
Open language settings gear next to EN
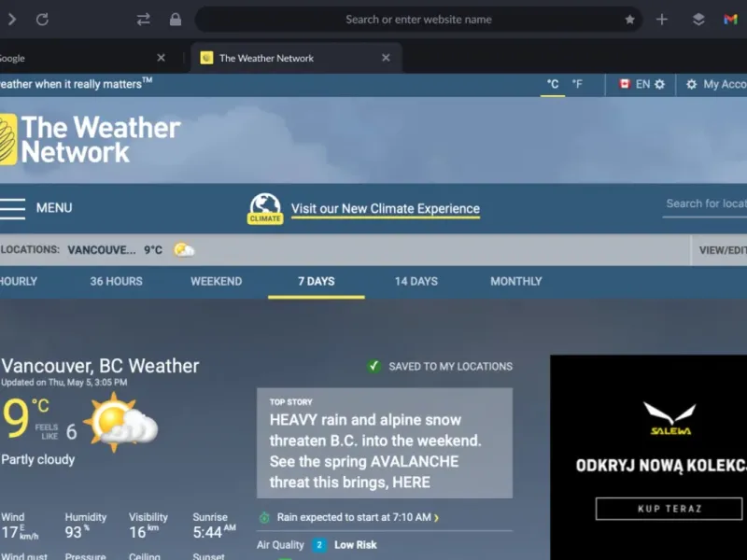click(x=659, y=84)
